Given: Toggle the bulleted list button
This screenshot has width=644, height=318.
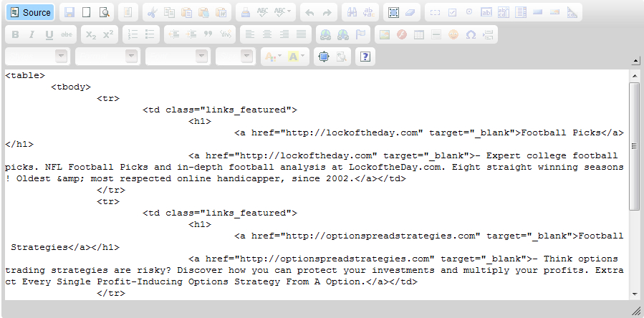Looking at the screenshot, I should (x=150, y=35).
